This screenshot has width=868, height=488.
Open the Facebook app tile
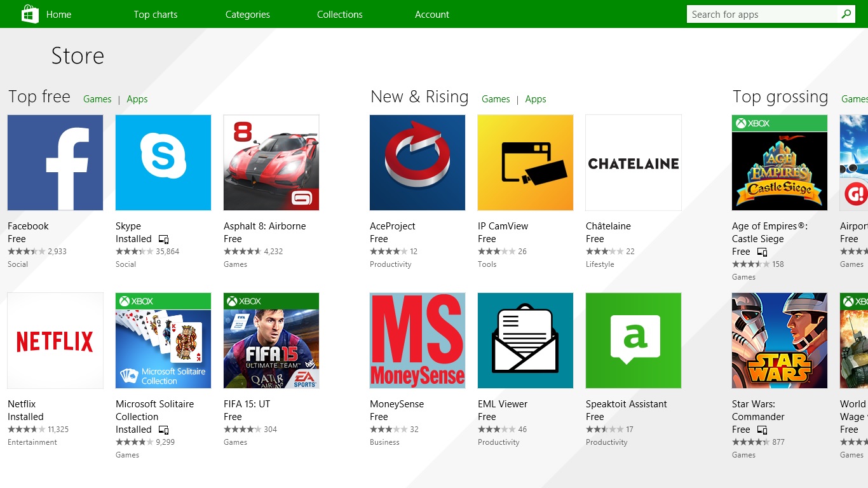[x=55, y=163]
